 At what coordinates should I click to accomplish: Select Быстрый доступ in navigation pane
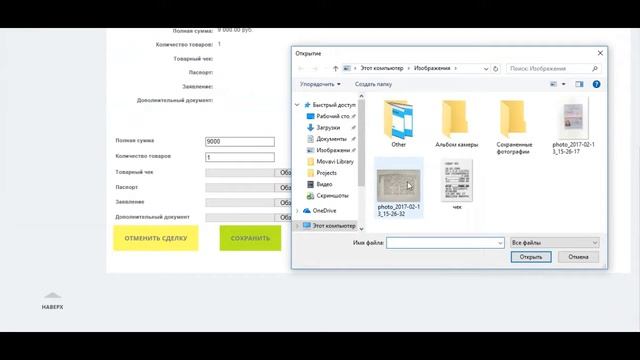pyautogui.click(x=330, y=105)
